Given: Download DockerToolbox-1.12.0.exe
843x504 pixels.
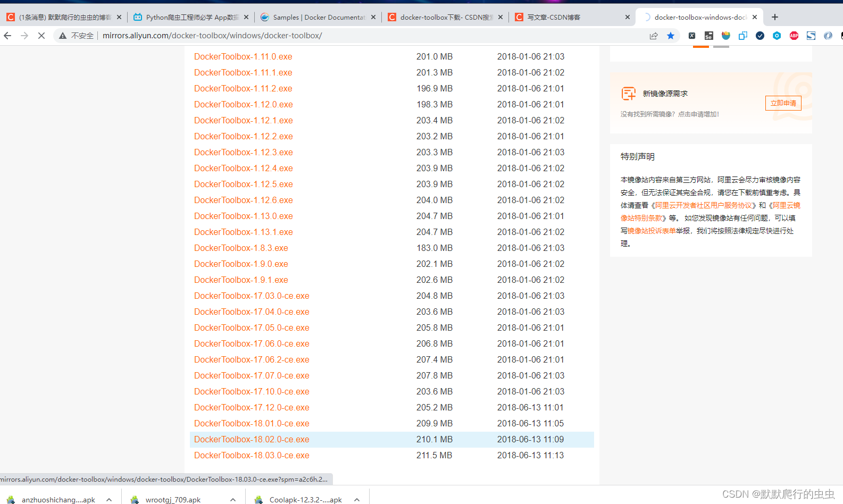Looking at the screenshot, I should point(244,104).
